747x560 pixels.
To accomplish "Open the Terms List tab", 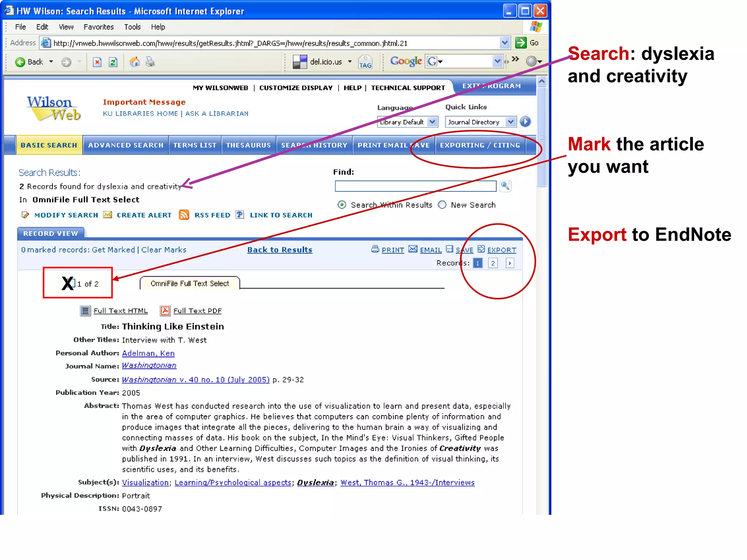I will tap(195, 145).
